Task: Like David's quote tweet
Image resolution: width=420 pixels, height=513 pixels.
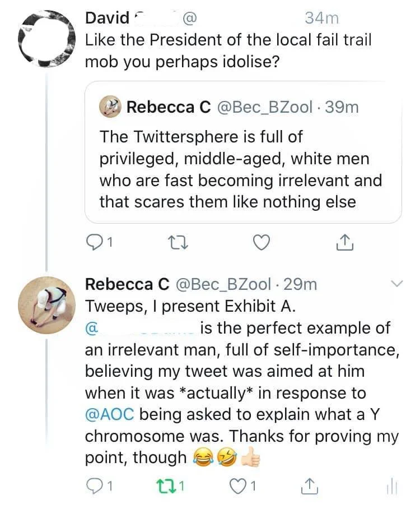Action: (261, 243)
